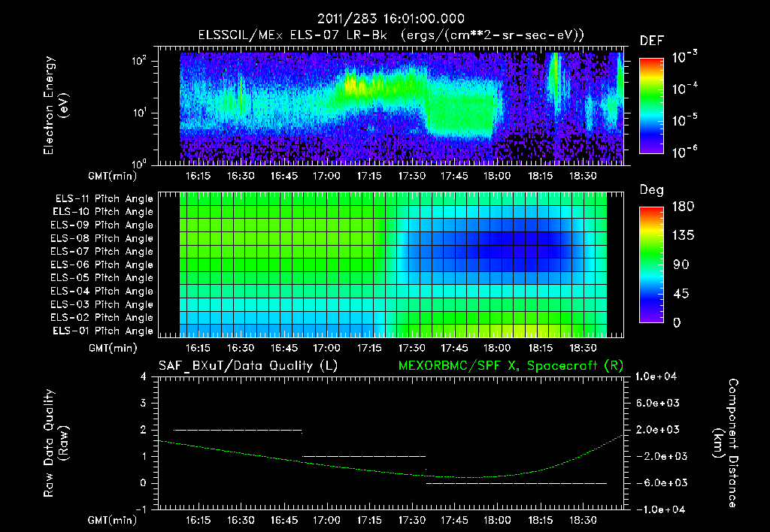Click the 10^-6 value on DEF color scale
Image resolution: width=770 pixels, height=532 pixels.
coord(684,152)
